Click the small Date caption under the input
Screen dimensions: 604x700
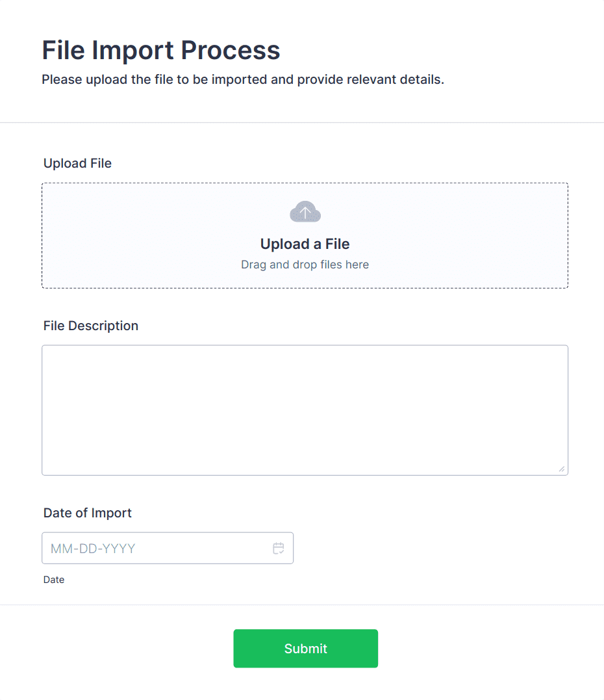(54, 579)
